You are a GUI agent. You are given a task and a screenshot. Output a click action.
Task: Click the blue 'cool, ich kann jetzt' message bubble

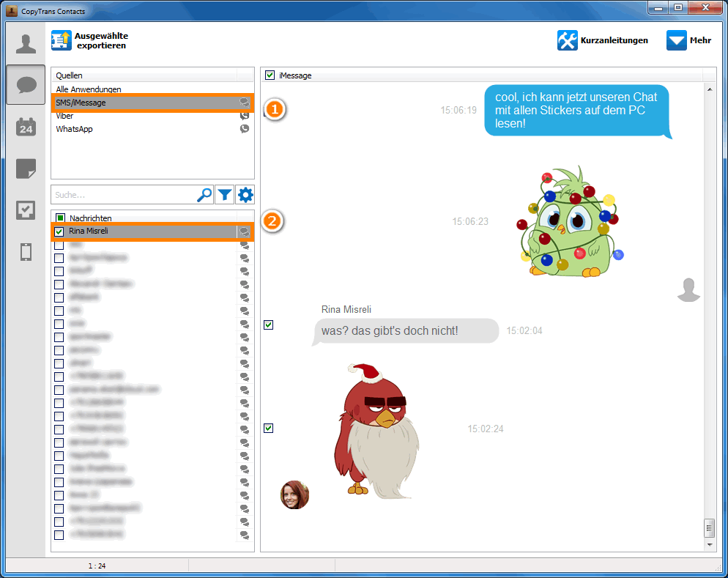point(577,111)
